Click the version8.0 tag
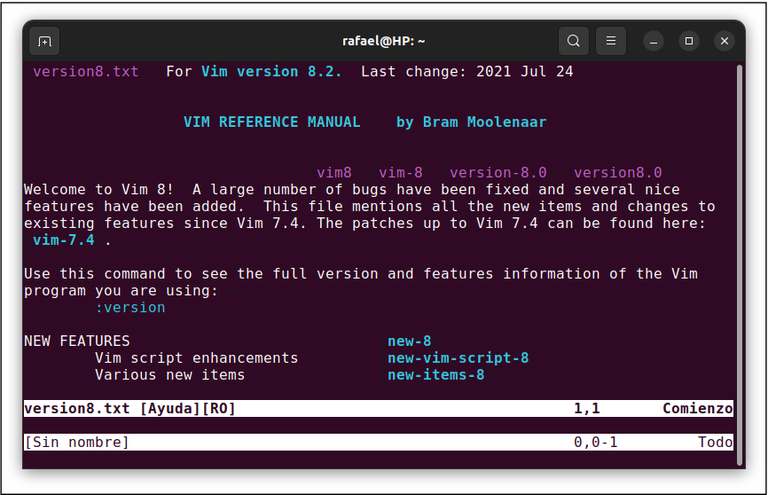Screen dimensions: 768x495 (618, 172)
